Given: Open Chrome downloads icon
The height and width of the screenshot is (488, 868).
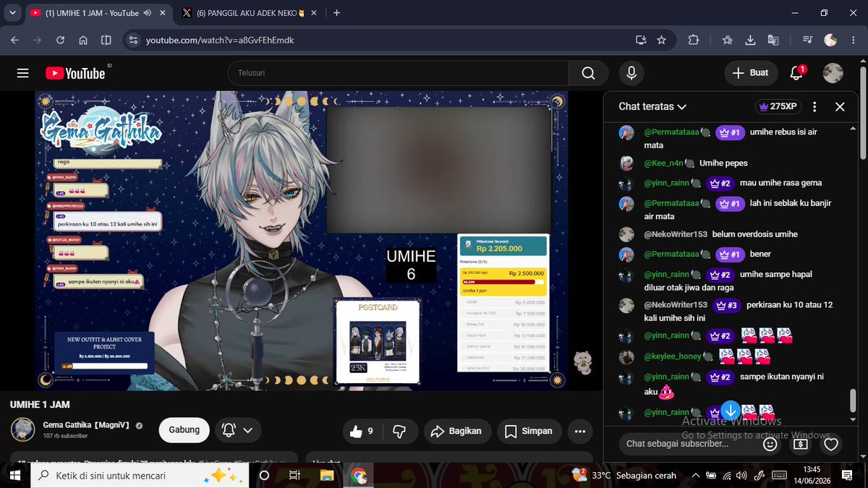Looking at the screenshot, I should 750,40.
